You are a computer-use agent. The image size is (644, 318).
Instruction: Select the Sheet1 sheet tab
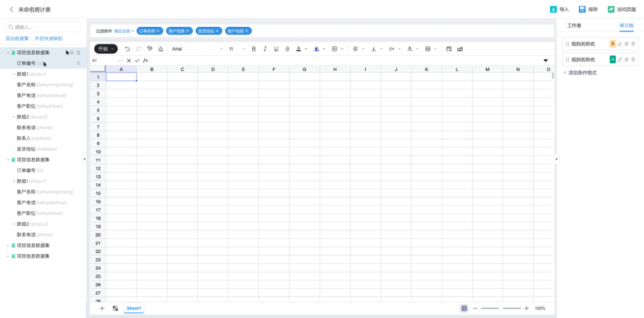pos(134,308)
